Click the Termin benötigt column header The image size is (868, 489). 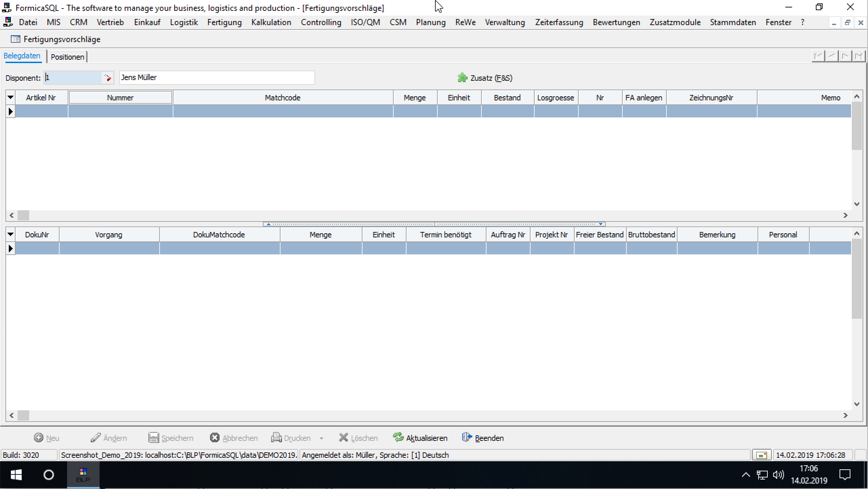pos(446,235)
